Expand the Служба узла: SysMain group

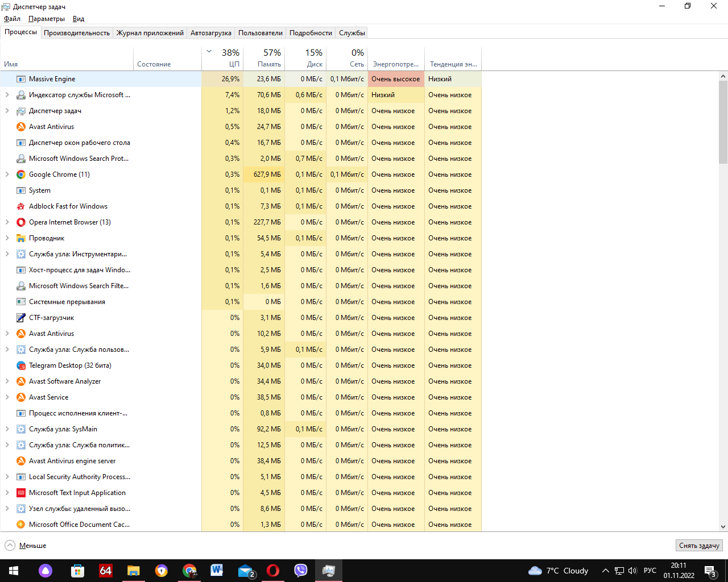point(7,429)
